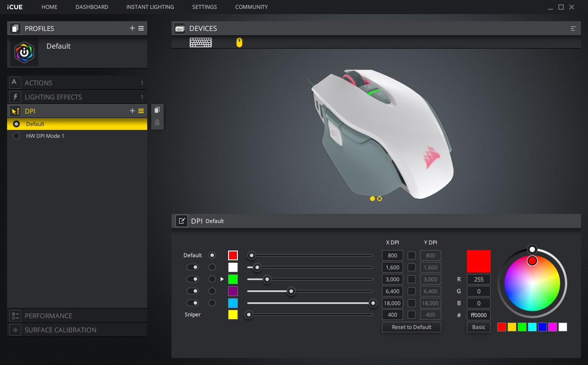Tick the X/Y checkbox for Sniper 400 DPI
This screenshot has height=365, width=588.
pyautogui.click(x=412, y=315)
